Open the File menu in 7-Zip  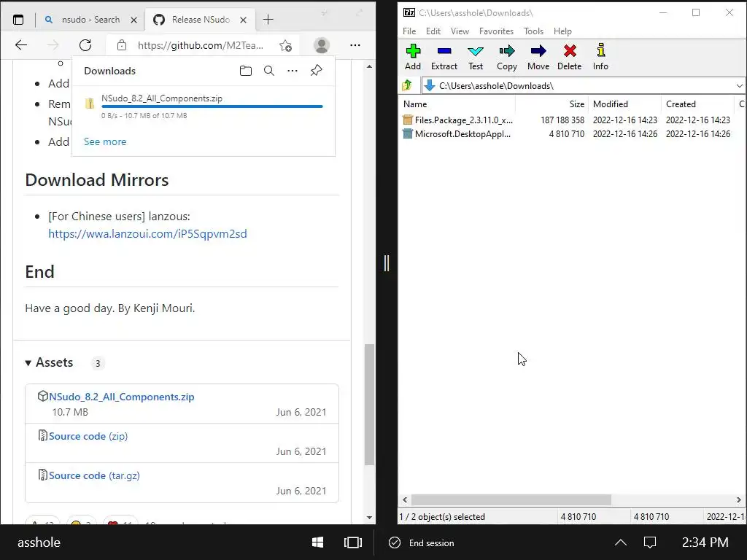tap(409, 31)
